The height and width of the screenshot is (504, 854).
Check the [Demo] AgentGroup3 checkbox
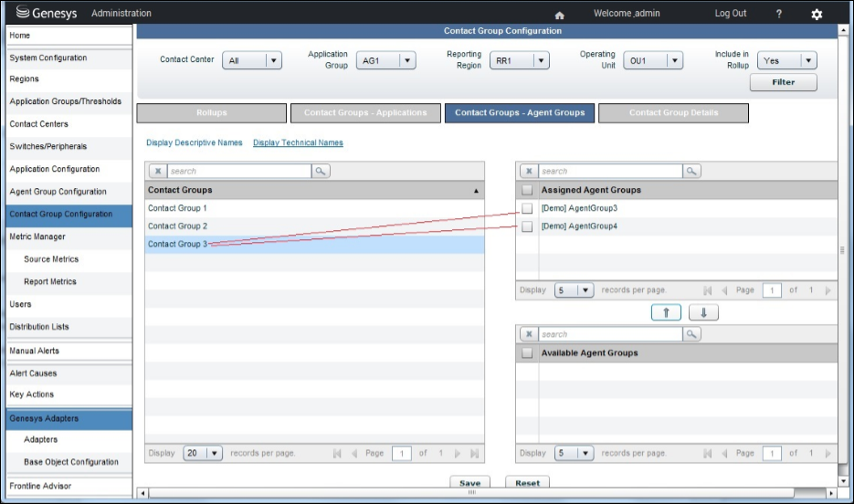pos(527,209)
